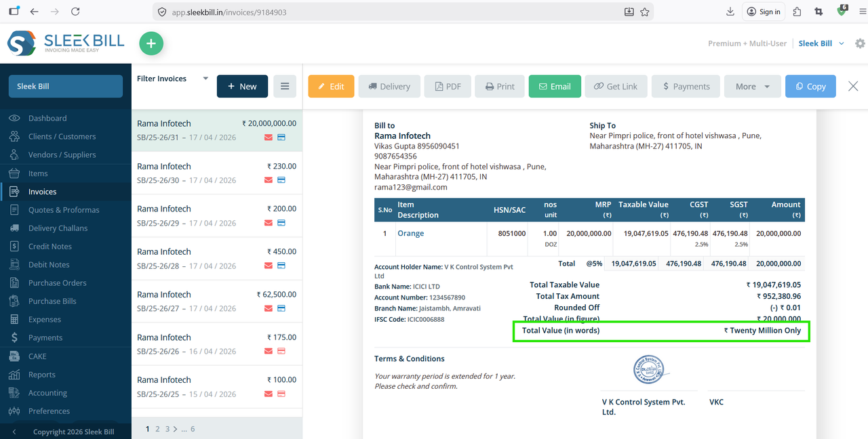Select invoice SB/25-26/27 for ₹ 62,500.00
868x439 pixels.
pos(216,301)
